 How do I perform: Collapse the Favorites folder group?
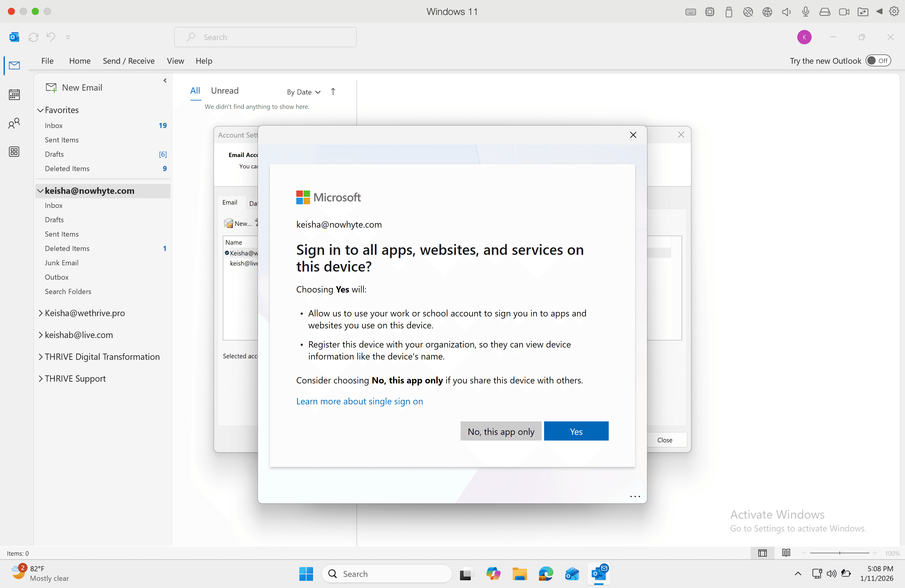(x=40, y=110)
